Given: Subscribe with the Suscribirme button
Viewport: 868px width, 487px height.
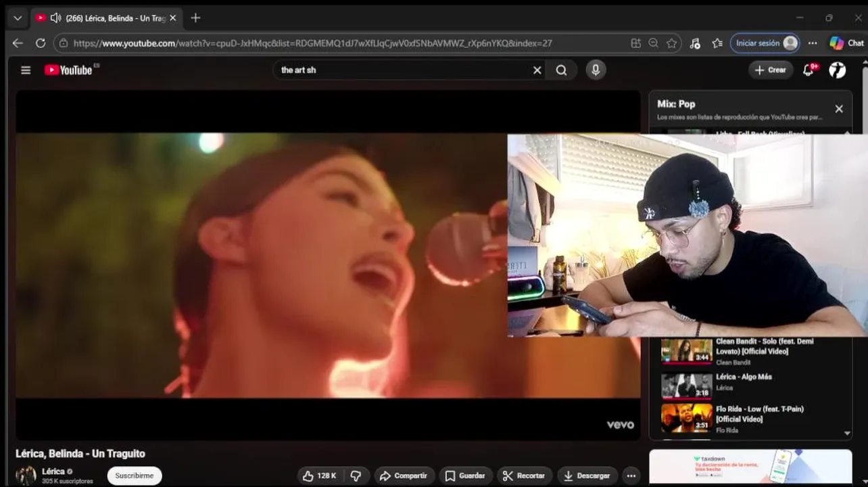Looking at the screenshot, I should (x=135, y=476).
